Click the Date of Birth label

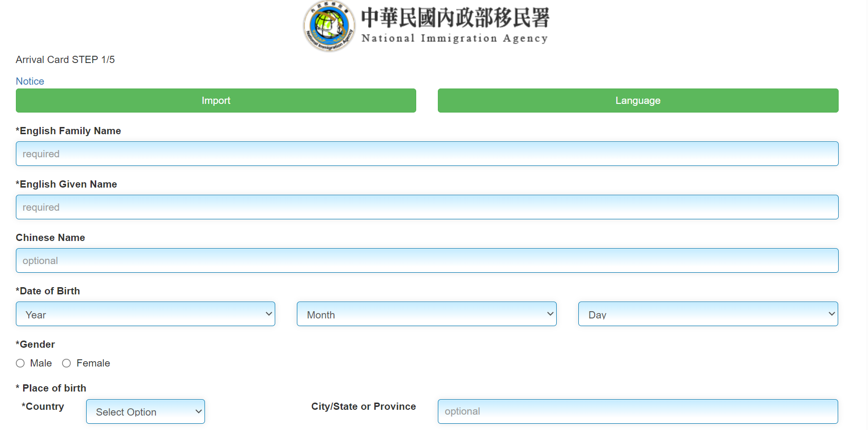click(x=48, y=291)
